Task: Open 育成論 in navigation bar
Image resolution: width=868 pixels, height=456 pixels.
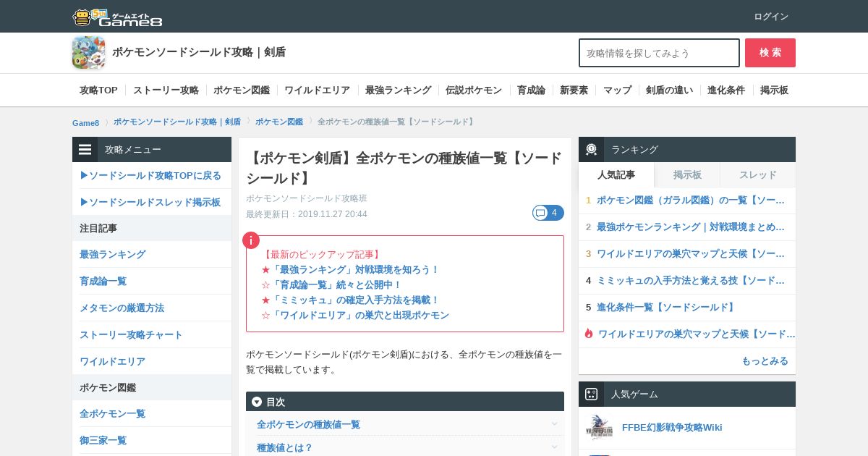Action: pyautogui.click(x=531, y=90)
